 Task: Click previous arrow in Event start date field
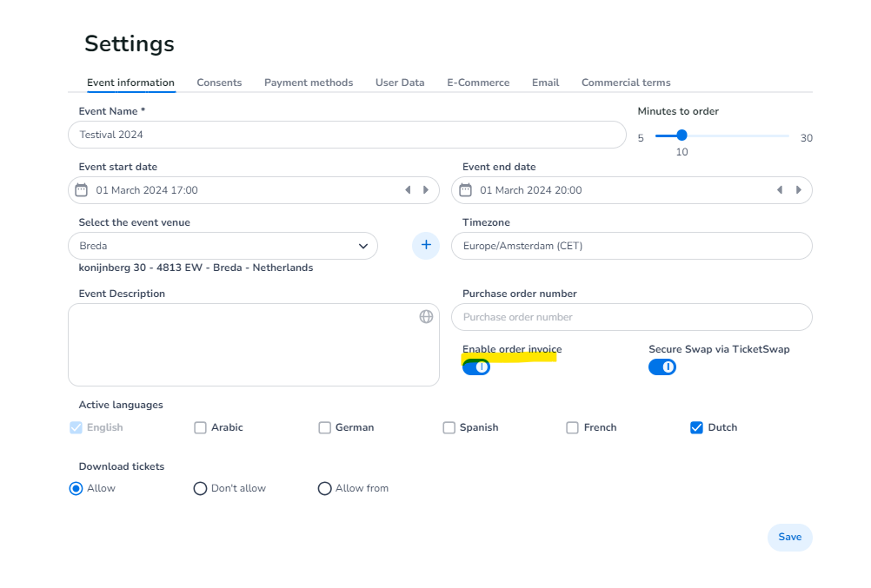pyautogui.click(x=408, y=190)
